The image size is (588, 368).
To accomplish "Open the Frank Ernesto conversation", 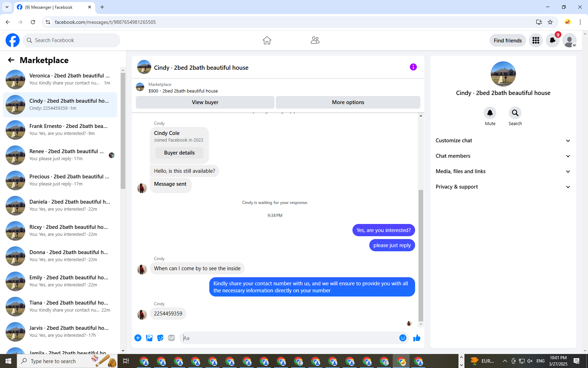I will click(x=60, y=130).
